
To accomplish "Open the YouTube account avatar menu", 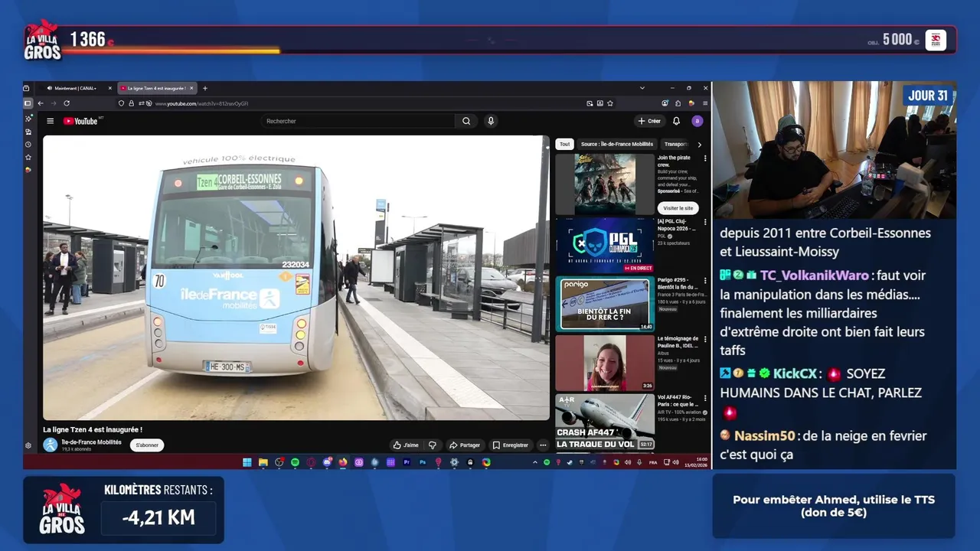I will coord(697,121).
